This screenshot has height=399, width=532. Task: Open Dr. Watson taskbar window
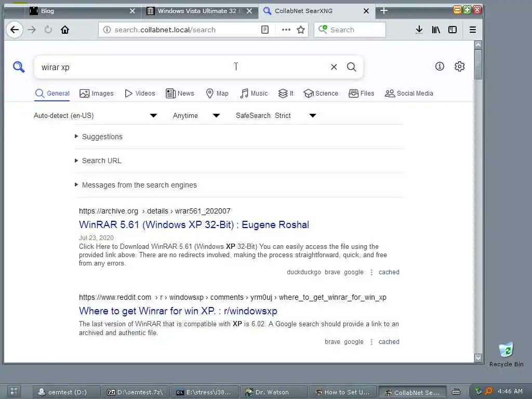273,392
